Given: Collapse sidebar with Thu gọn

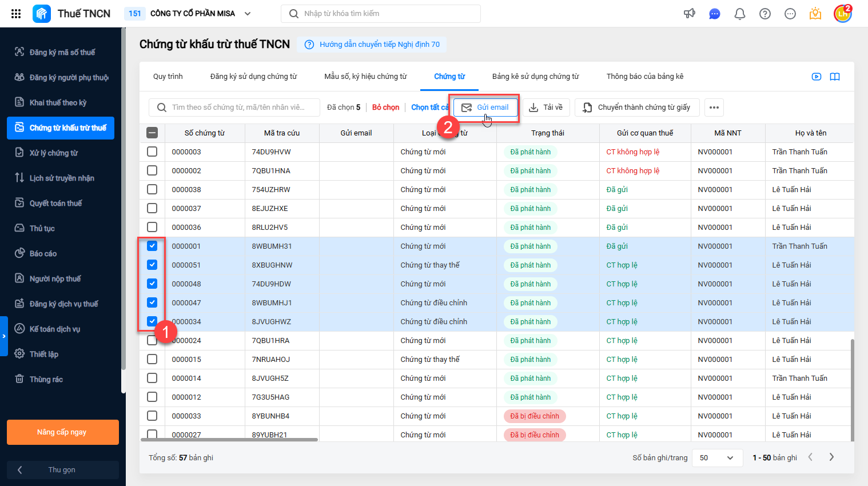Looking at the screenshot, I should 63,469.
